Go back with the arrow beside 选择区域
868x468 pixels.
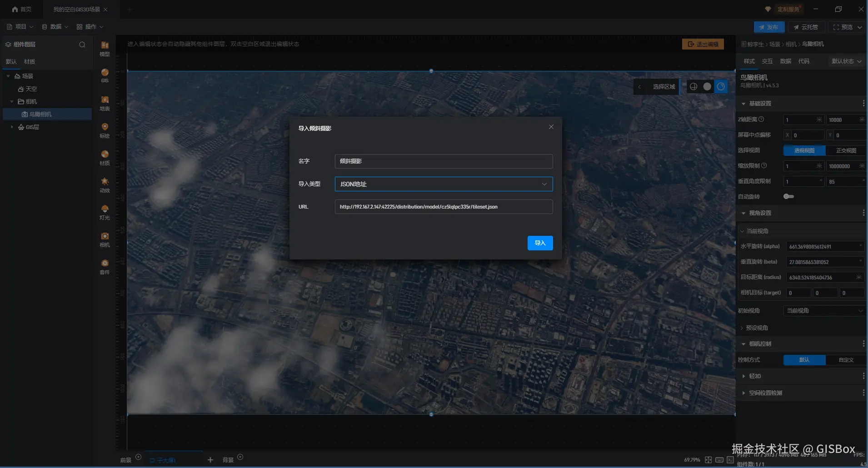click(639, 87)
